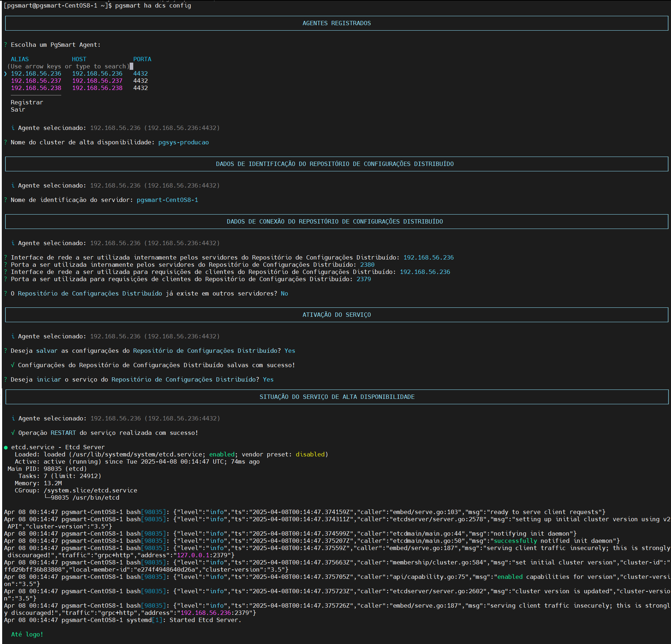Click the 'CGroup: /system.slice/etcd.service' line
The height and width of the screenshot is (644, 671).
[x=76, y=490]
